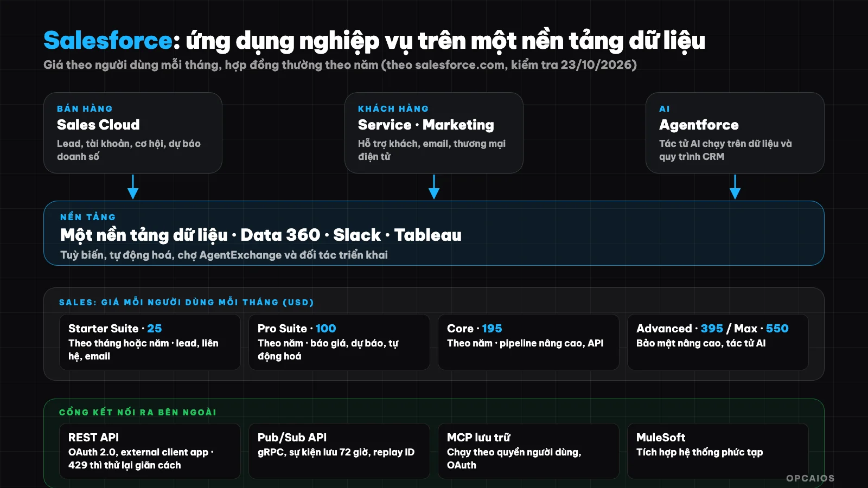Click "gRPC, sự kiện lưu 72 giờ, replay ID"
Image resolution: width=868 pixels, height=488 pixels.
pos(336,452)
